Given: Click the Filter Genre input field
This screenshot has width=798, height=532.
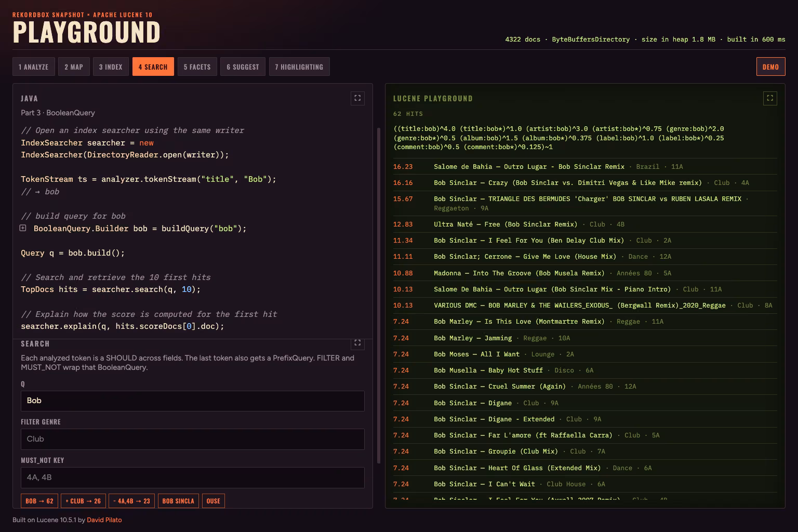Looking at the screenshot, I should pos(193,439).
